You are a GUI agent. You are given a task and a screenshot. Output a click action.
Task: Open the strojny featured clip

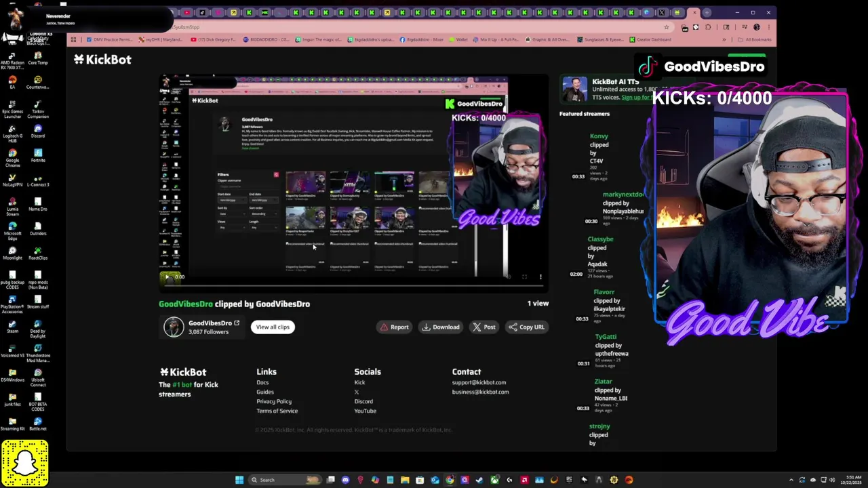(x=599, y=426)
